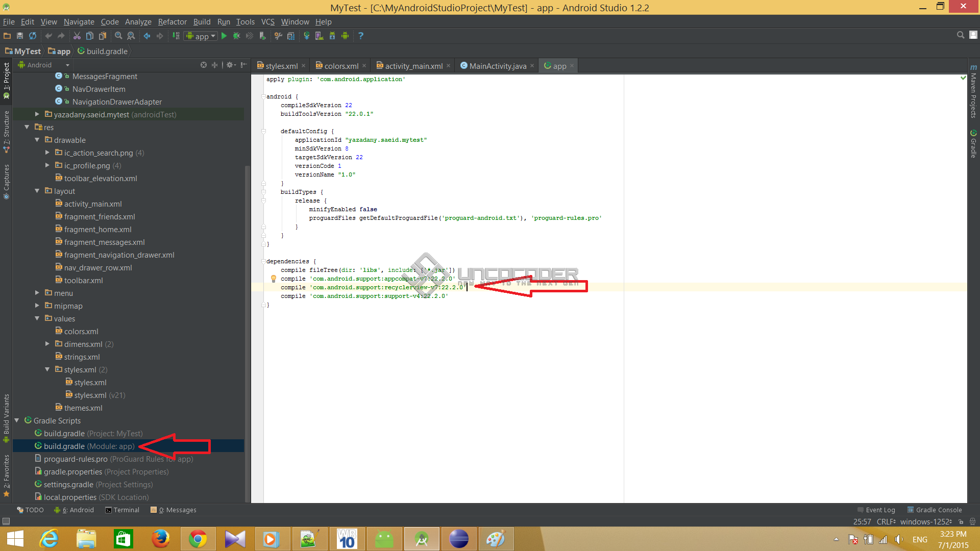
Task: Close the colors.xml editor tab
Action: [364, 66]
